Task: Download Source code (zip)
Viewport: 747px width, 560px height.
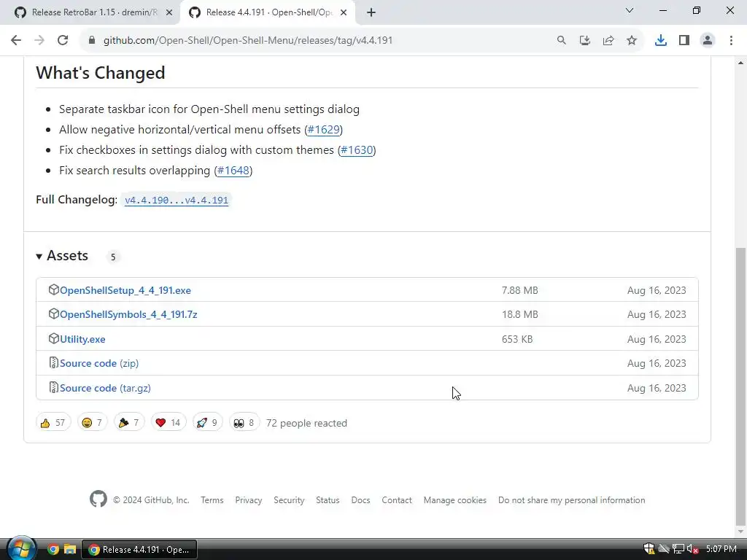Action: tap(99, 363)
